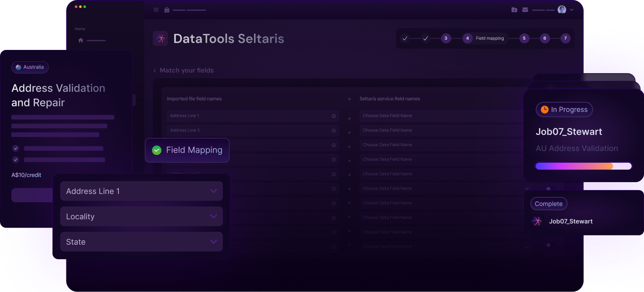Screen dimensions: 644x292
Task: Jump to step 5 in progress stepper
Action: coord(524,39)
